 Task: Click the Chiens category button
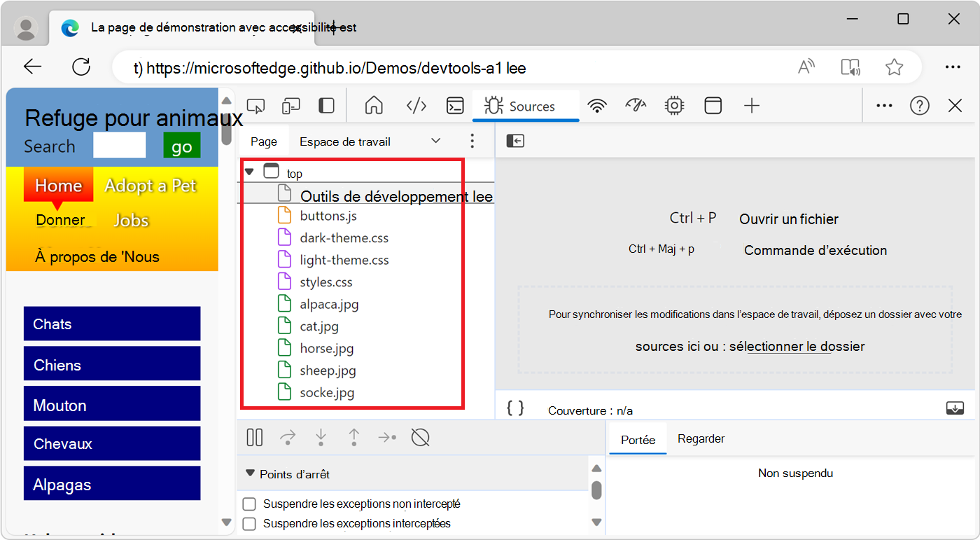pos(112,364)
